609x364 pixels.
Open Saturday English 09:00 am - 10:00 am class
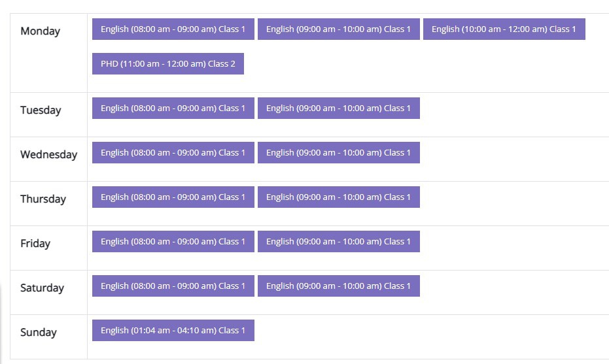pos(338,286)
